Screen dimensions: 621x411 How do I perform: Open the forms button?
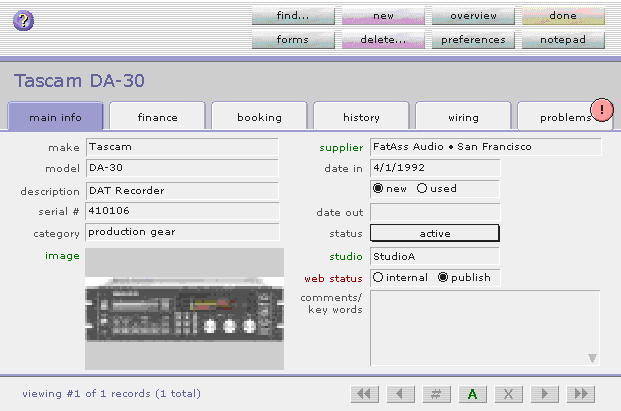coord(293,40)
